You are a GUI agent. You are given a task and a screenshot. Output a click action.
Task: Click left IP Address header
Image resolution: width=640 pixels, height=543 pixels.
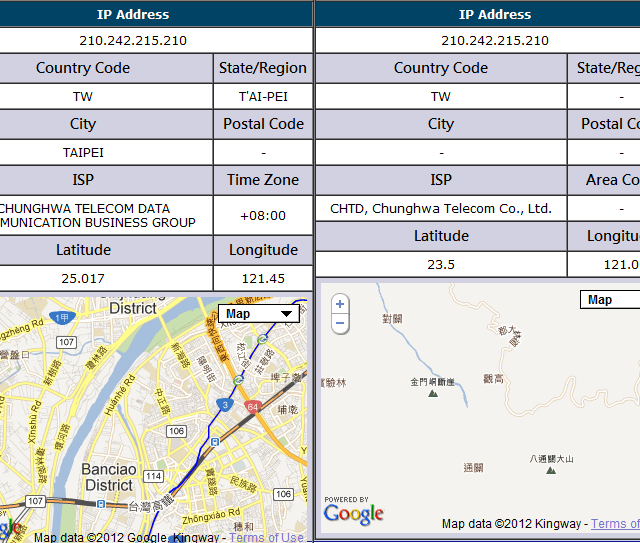point(133,14)
